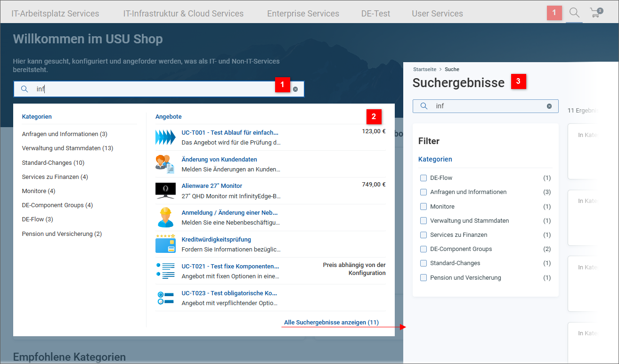Select category Verwaltung und Stammdaten (13)
The width and height of the screenshot is (619, 364).
pyautogui.click(x=67, y=148)
